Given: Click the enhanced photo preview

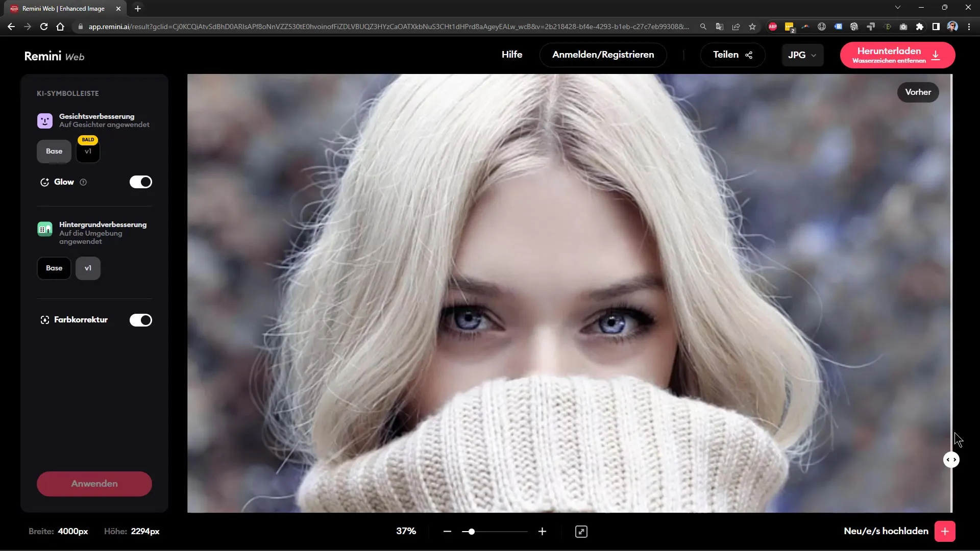Looking at the screenshot, I should (570, 293).
